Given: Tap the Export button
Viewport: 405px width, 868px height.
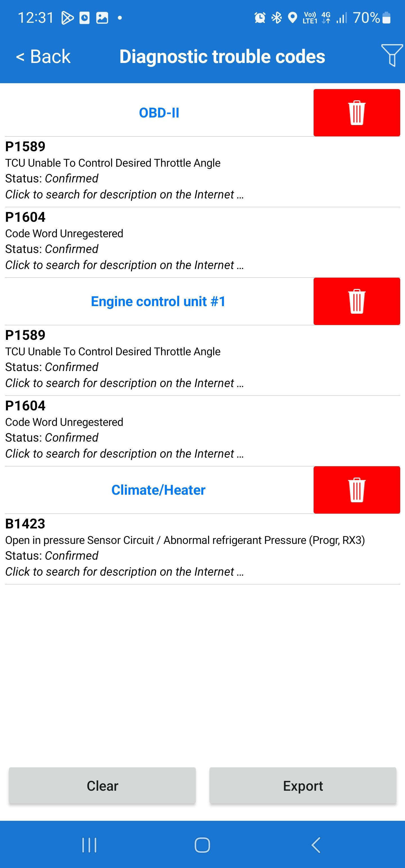Looking at the screenshot, I should point(303,786).
